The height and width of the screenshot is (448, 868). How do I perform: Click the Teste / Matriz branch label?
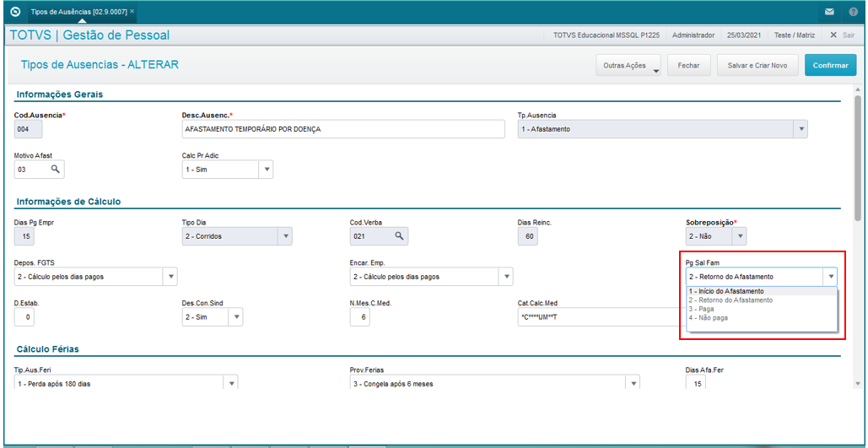tap(795, 35)
